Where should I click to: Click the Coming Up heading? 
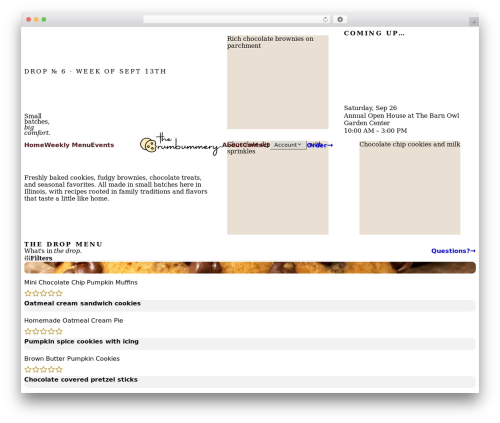coord(374,33)
